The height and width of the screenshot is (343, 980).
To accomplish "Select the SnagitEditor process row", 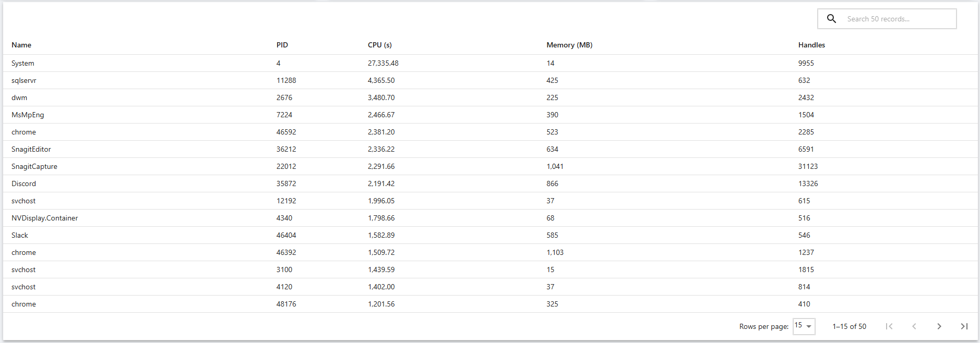I will click(x=491, y=149).
